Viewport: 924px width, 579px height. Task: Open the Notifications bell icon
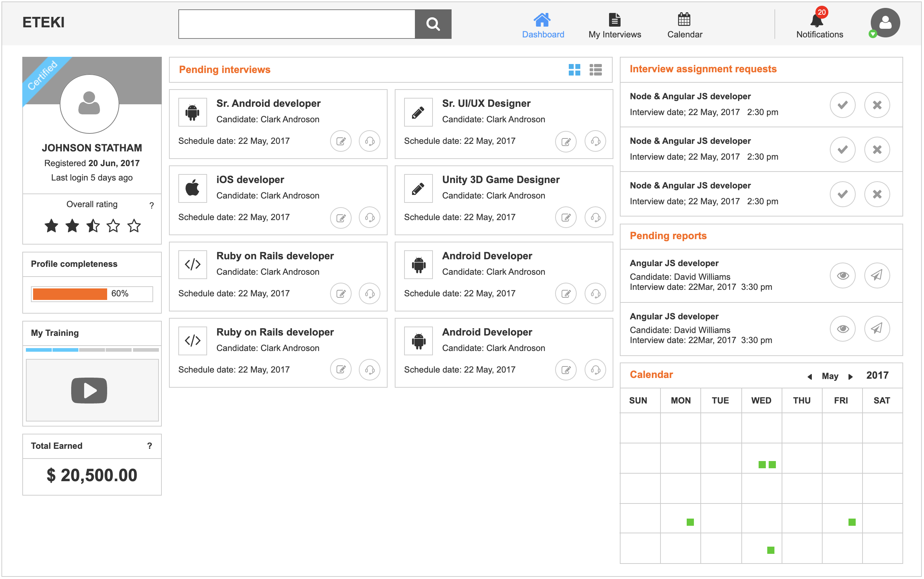coord(817,20)
